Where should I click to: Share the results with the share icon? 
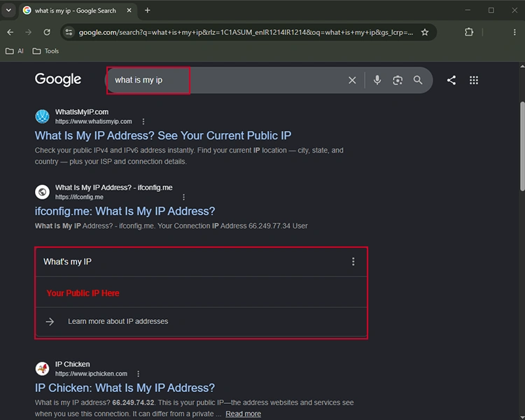[451, 80]
